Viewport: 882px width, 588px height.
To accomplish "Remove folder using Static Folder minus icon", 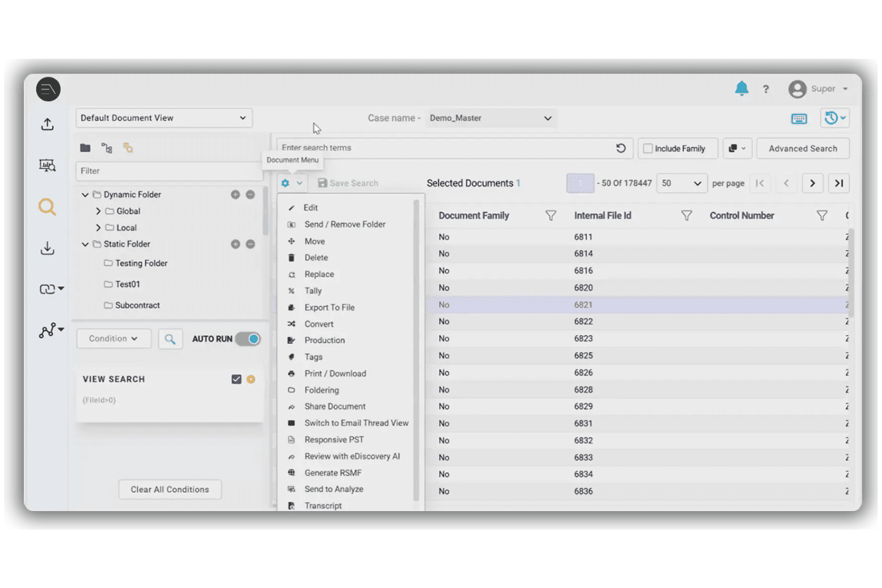I will (250, 244).
